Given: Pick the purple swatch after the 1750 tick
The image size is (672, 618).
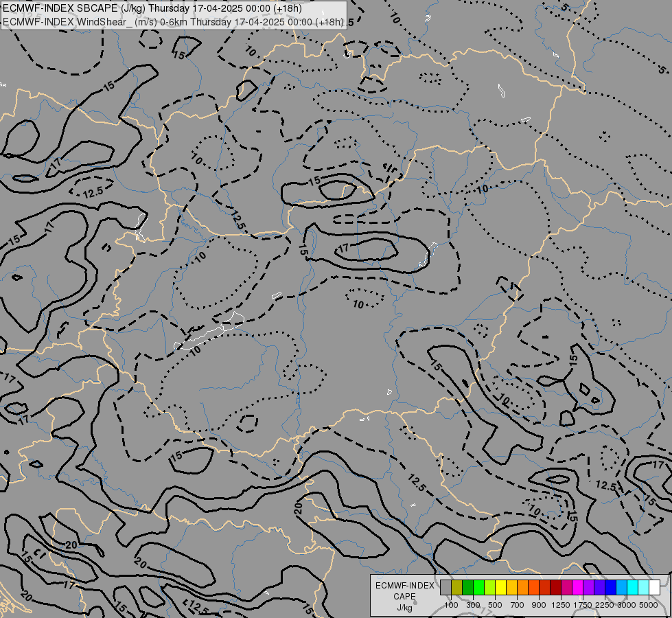Looking at the screenshot, I should click(588, 588).
